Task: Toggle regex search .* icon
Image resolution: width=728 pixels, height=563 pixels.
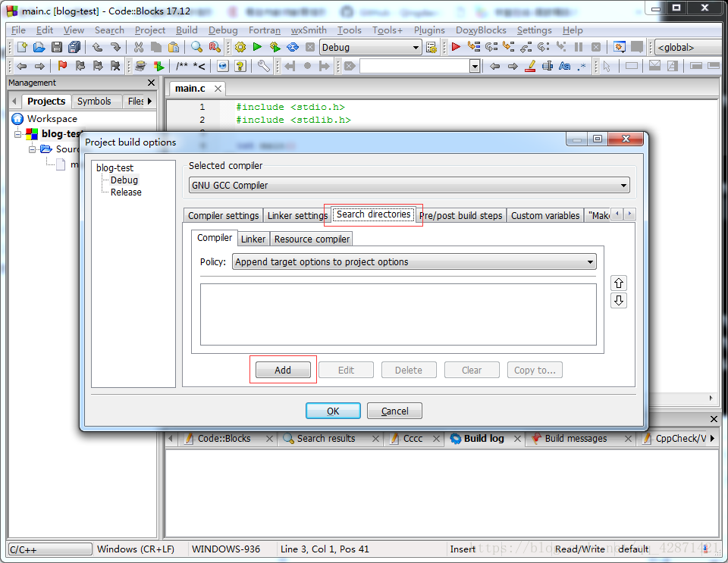Action: click(x=582, y=67)
